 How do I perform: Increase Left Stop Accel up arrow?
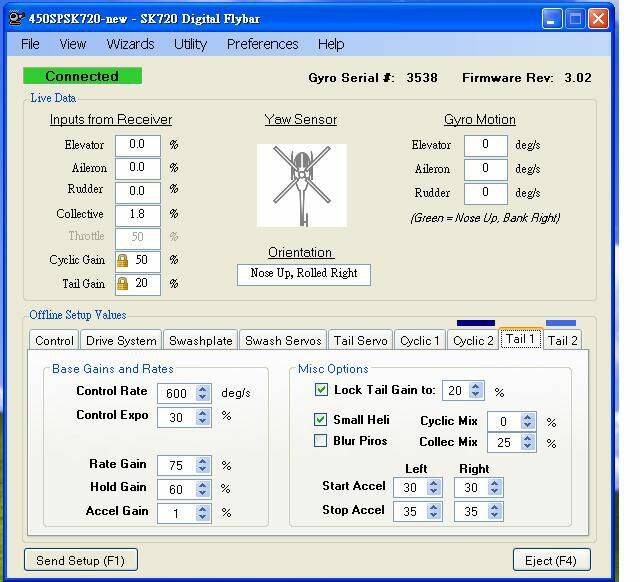pos(433,507)
